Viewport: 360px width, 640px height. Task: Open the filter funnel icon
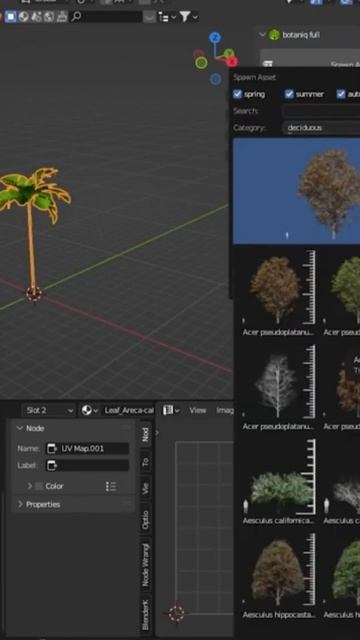coord(184,17)
